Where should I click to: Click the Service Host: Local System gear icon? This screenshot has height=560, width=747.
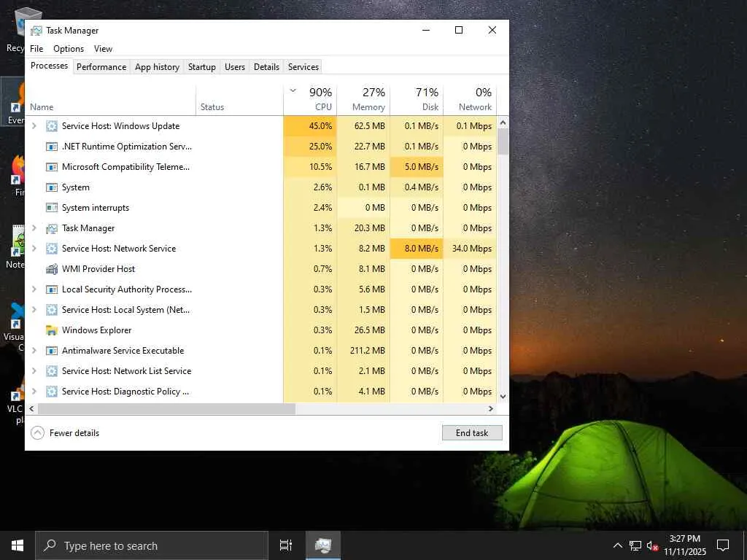[52, 310]
